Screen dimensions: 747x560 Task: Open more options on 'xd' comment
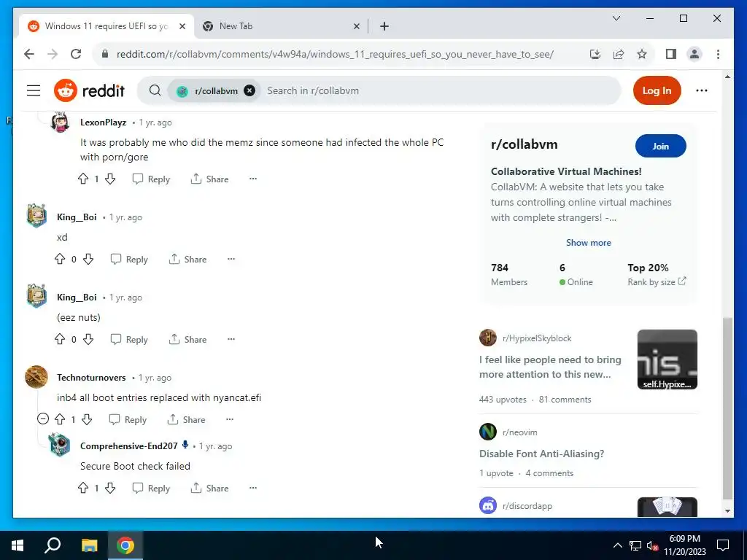(x=231, y=259)
